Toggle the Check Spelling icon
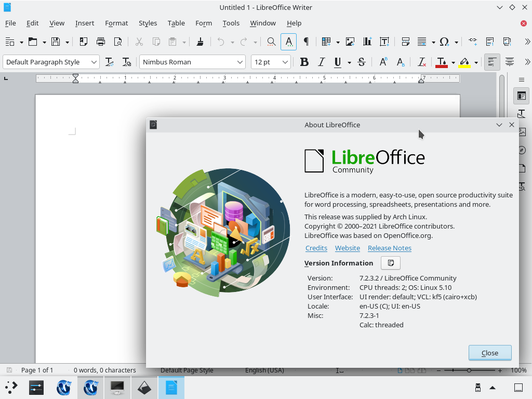Screen dimensions: 532x399 coord(289,42)
